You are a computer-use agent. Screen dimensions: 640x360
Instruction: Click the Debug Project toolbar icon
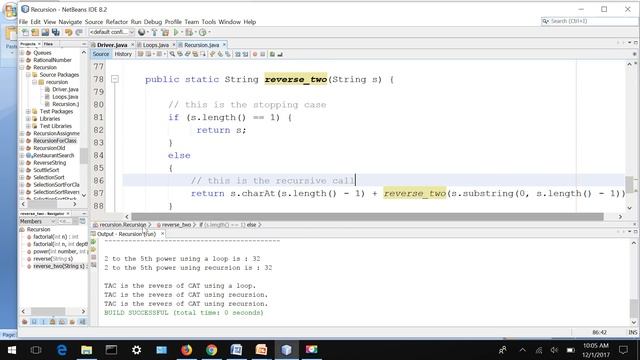pos(189,32)
